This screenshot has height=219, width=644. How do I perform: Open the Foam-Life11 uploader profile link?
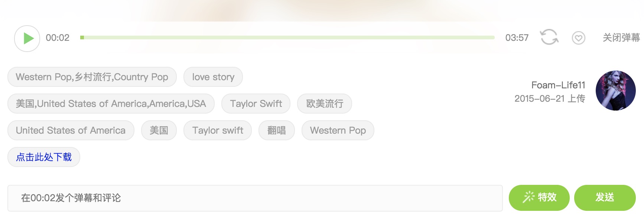[x=558, y=85]
